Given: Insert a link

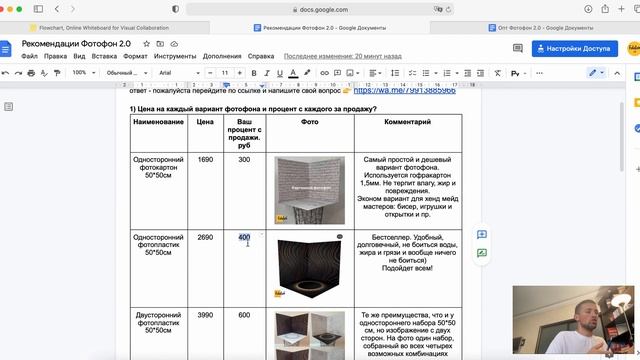Looking at the screenshot, I should click(324, 73).
